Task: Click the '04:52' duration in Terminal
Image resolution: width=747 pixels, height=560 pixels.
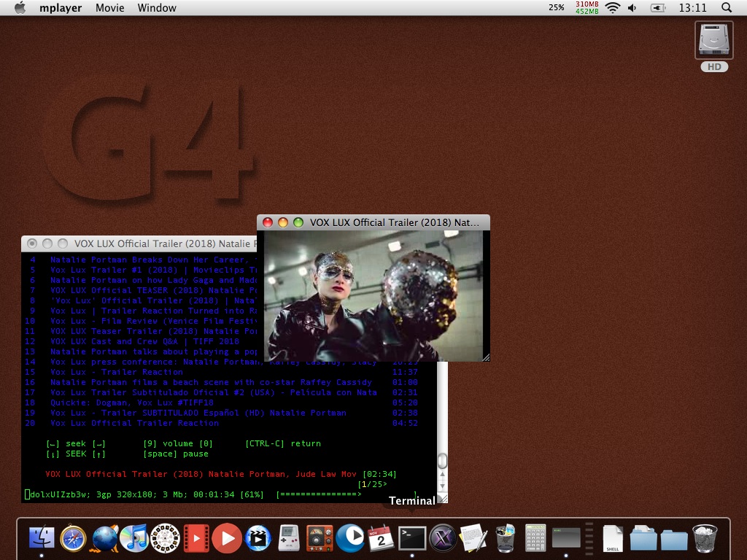Action: point(405,424)
